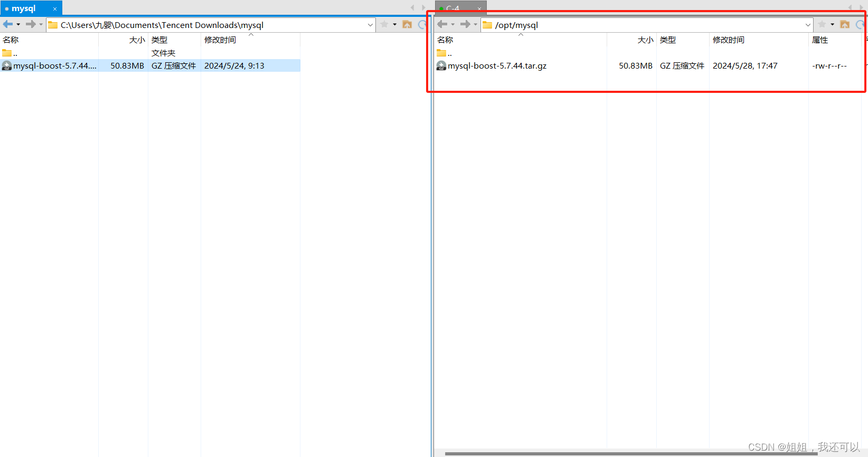Click the 文件夹 type cell of the local '..' row
The height and width of the screenshot is (457, 868).
[x=163, y=53]
